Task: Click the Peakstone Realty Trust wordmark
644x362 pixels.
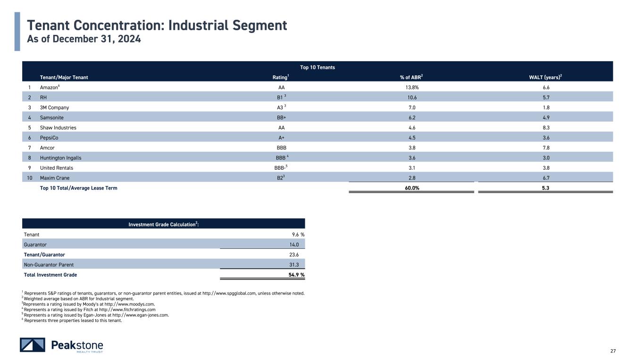Action: click(77, 346)
